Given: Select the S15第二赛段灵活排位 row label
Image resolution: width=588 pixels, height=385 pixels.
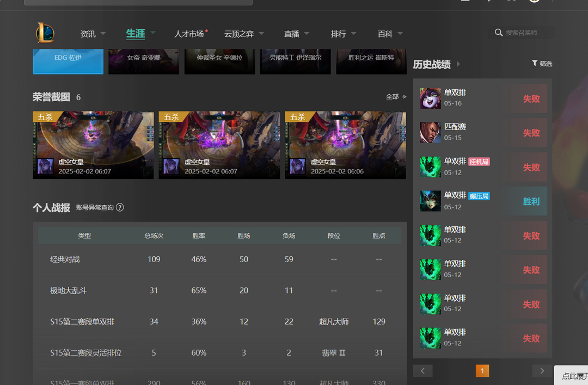Looking at the screenshot, I should (x=86, y=352).
